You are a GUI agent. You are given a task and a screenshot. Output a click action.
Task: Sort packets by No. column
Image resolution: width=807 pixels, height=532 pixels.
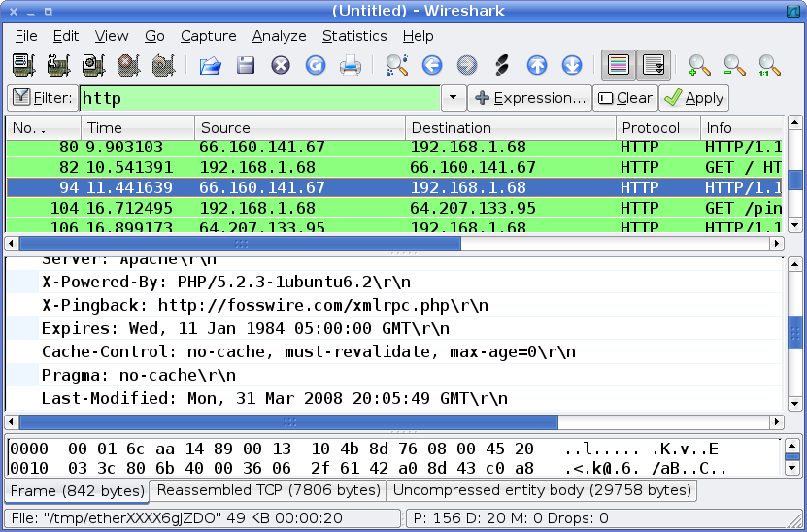coord(44,128)
